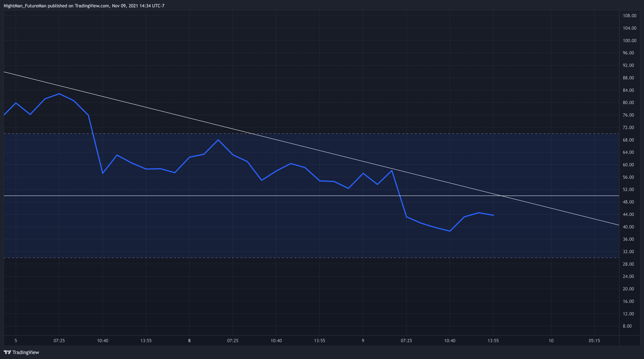This screenshot has height=359, width=644.
Task: Click the 92.00 price axis label
Action: pos(629,65)
